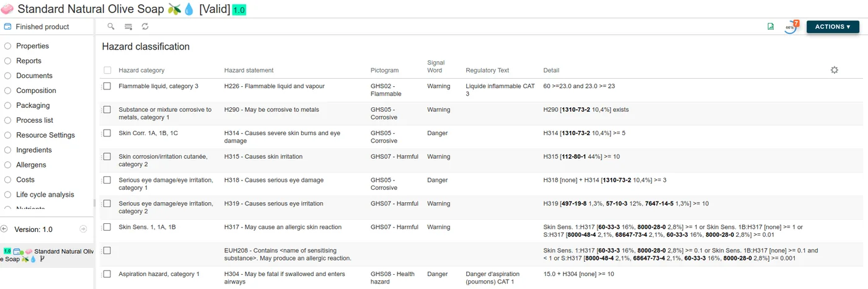
Task: Click '60 >=23.0 and 23.0 >= 23' detail
Action: (578, 86)
